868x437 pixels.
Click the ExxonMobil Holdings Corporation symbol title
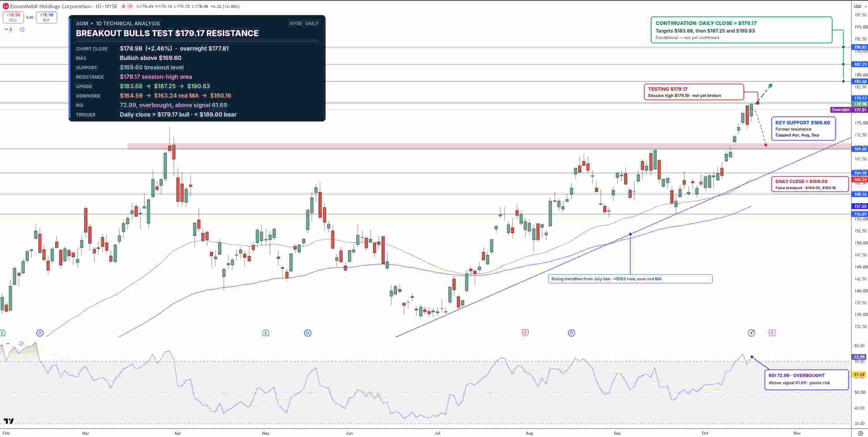[50, 6]
